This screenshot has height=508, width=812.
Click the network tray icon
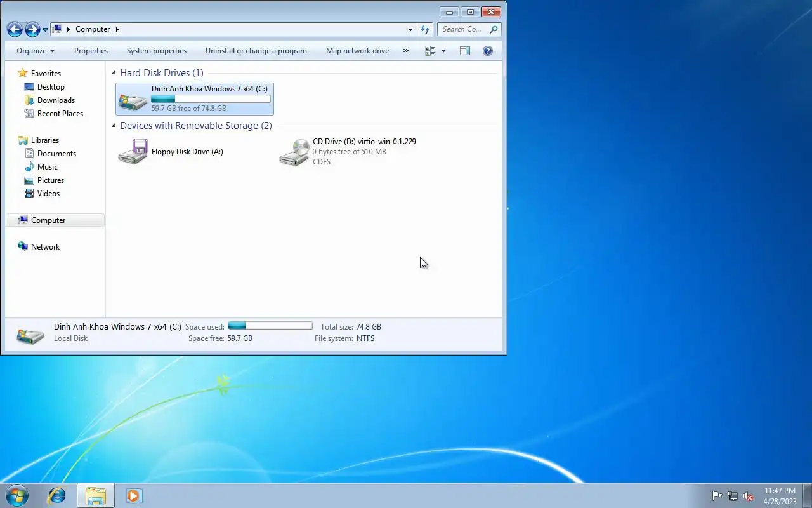(733, 496)
